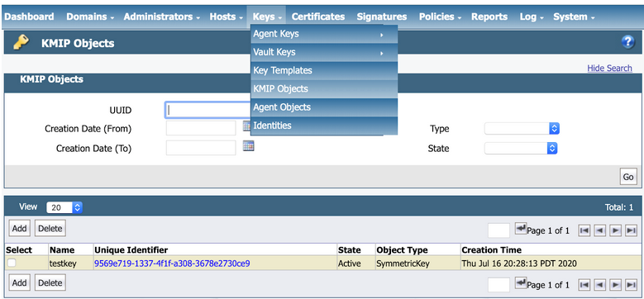Open calendar picker for Creation Date (To)

coord(249,145)
